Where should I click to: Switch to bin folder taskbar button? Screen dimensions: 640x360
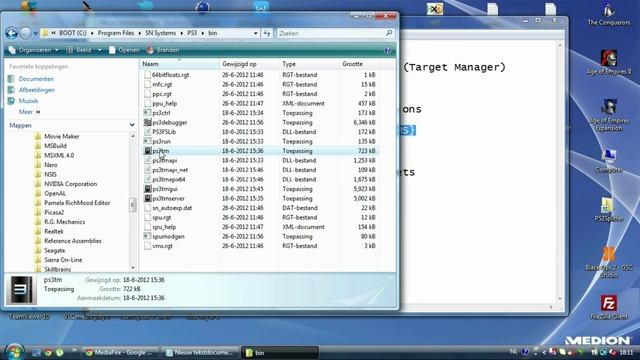tap(280, 353)
